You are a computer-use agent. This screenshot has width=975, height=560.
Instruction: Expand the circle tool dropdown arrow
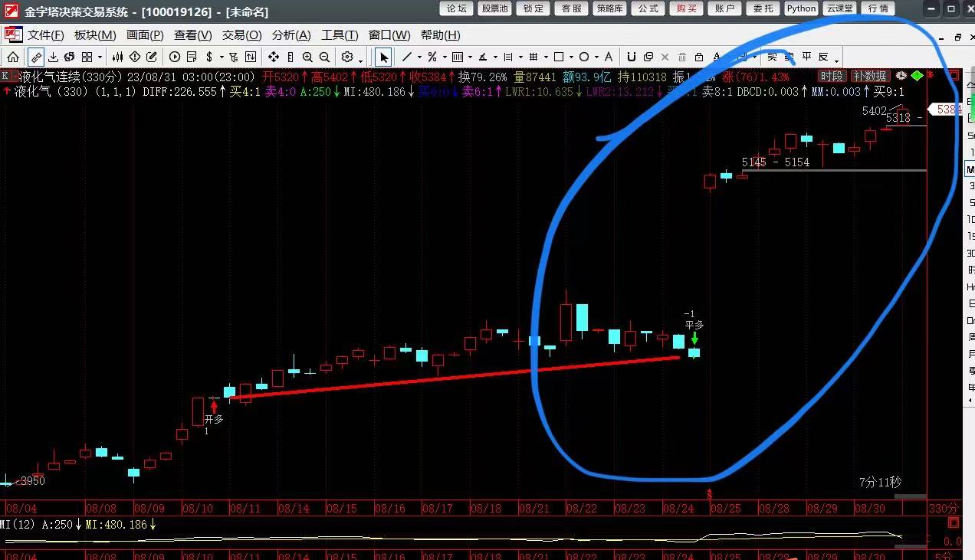tap(596, 57)
